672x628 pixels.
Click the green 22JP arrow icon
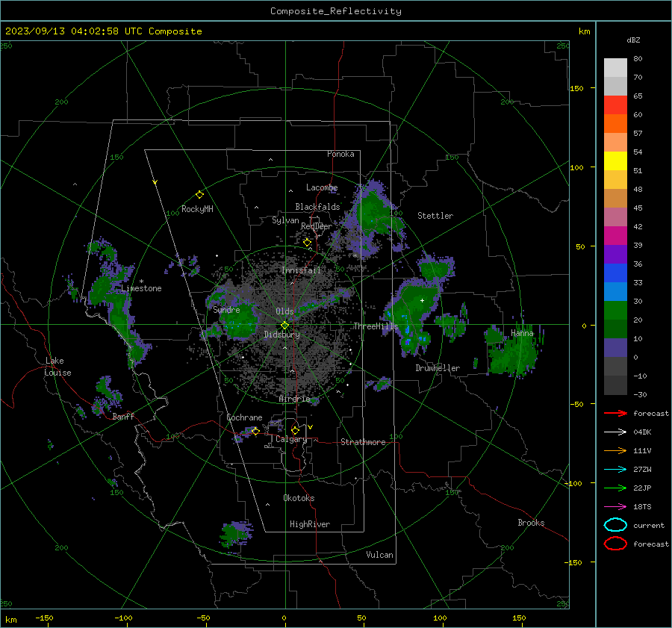[x=615, y=488]
